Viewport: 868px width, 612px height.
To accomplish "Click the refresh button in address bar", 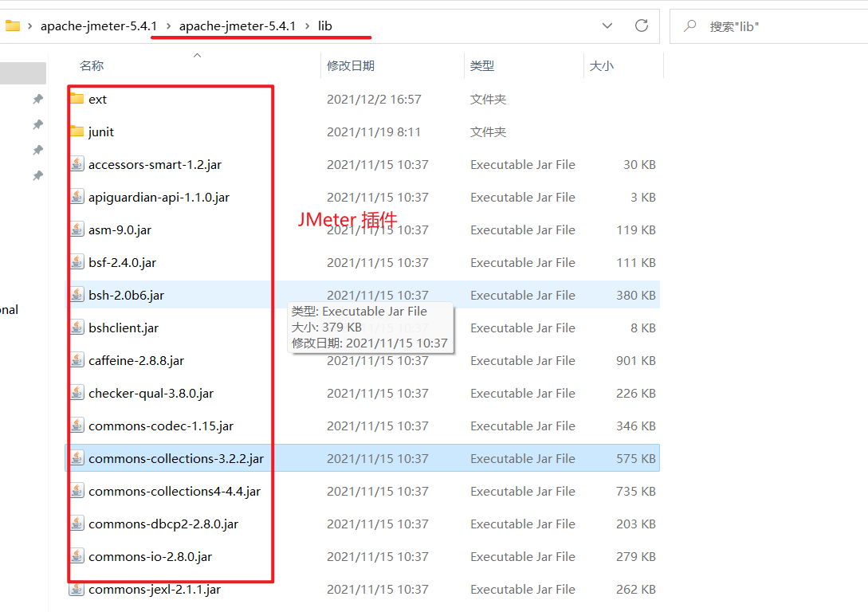I will (642, 25).
